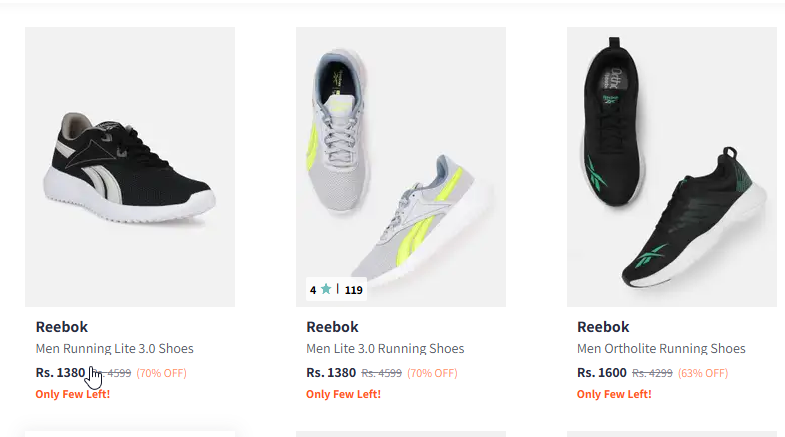Click the Men Ortholite Running Shoes title
The width and height of the screenshot is (785, 437).
661,349
